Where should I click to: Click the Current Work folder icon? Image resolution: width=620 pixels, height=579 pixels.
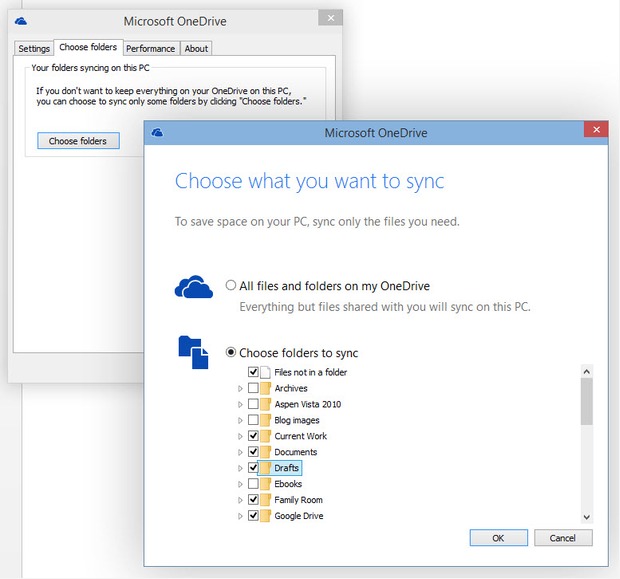[266, 436]
